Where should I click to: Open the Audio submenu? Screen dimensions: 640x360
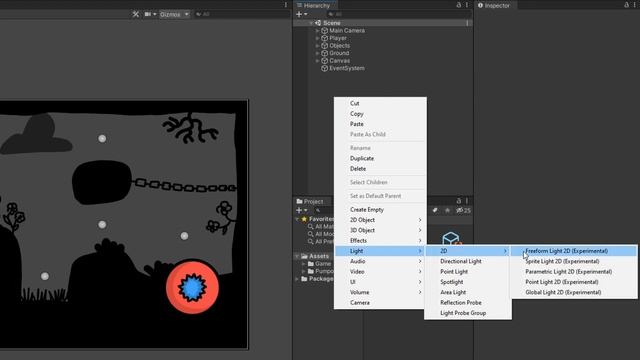[x=380, y=261]
